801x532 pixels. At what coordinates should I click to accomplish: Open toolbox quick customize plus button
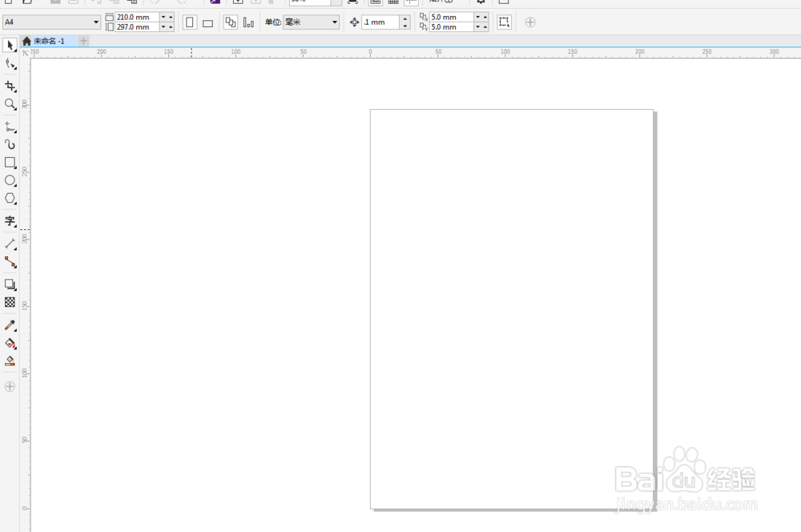[x=10, y=386]
